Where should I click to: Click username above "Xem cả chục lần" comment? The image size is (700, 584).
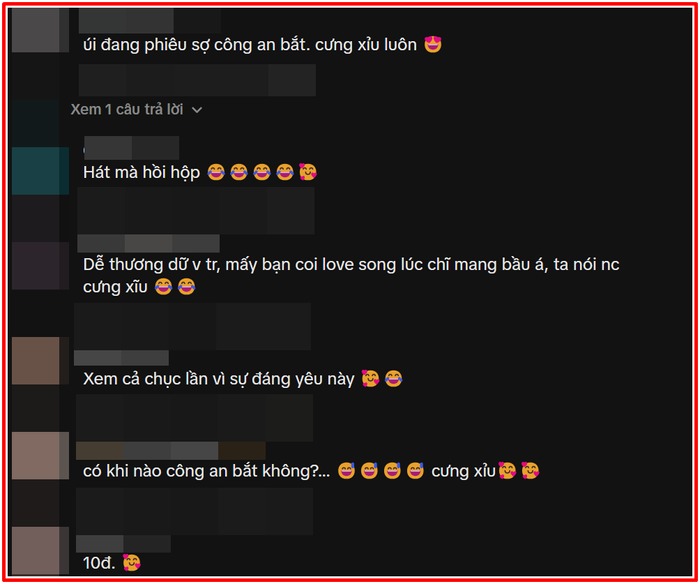coord(121,358)
